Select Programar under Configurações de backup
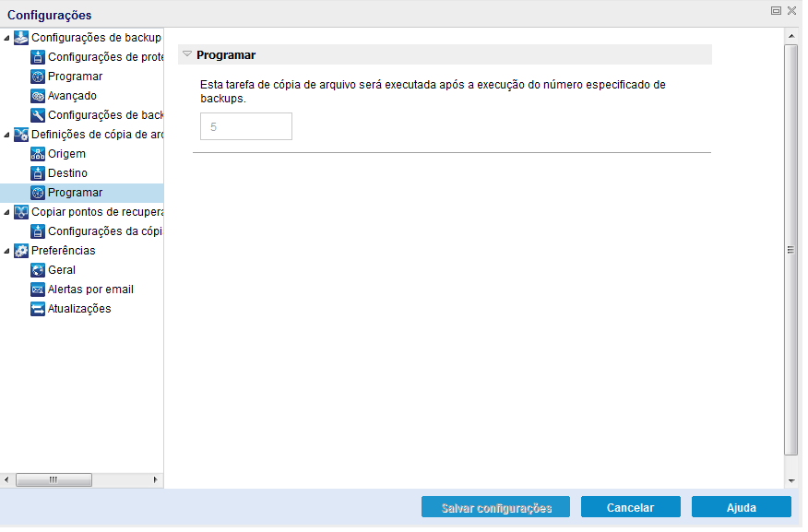808x532 pixels. click(76, 77)
